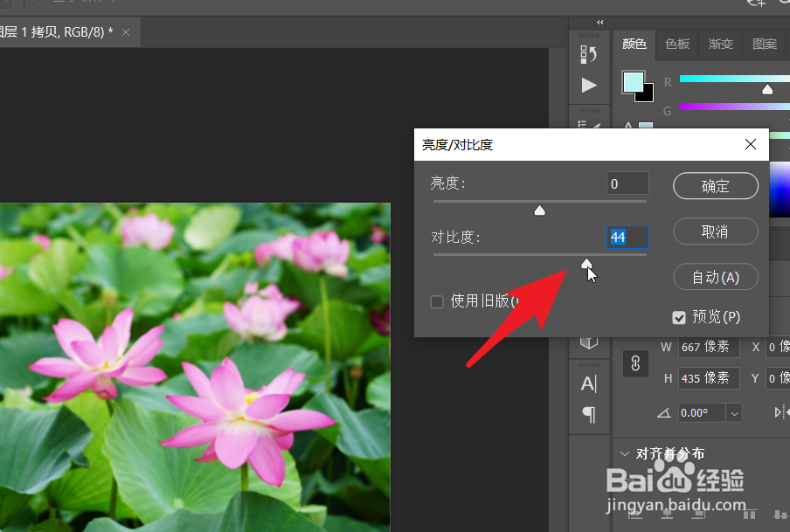Click the 亮度 value input field
The height and width of the screenshot is (532, 790).
point(627,183)
